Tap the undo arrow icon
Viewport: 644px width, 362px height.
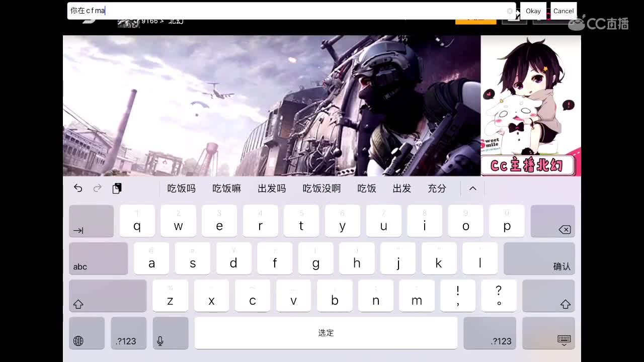point(78,188)
